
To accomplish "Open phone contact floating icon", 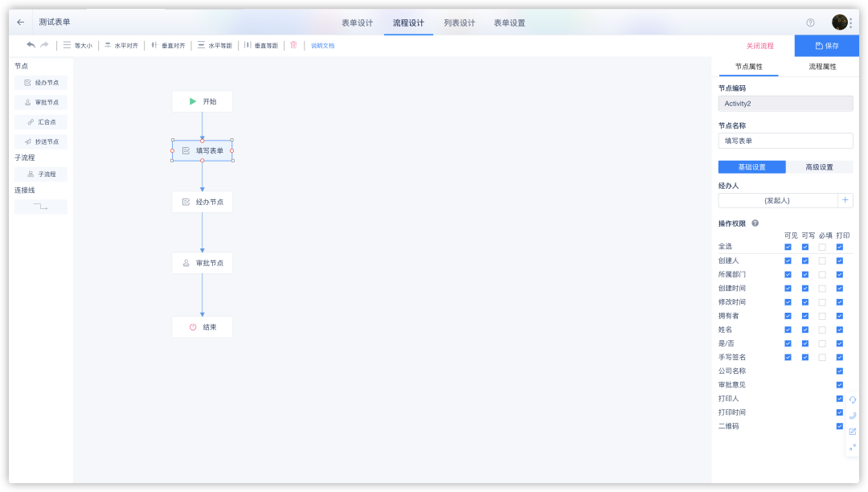I will [853, 416].
